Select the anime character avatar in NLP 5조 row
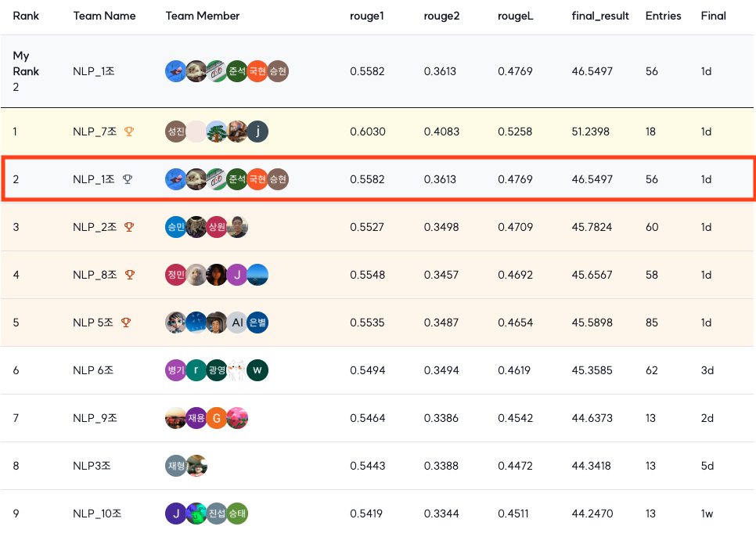The width and height of the screenshot is (756, 537). pyautogui.click(x=175, y=322)
